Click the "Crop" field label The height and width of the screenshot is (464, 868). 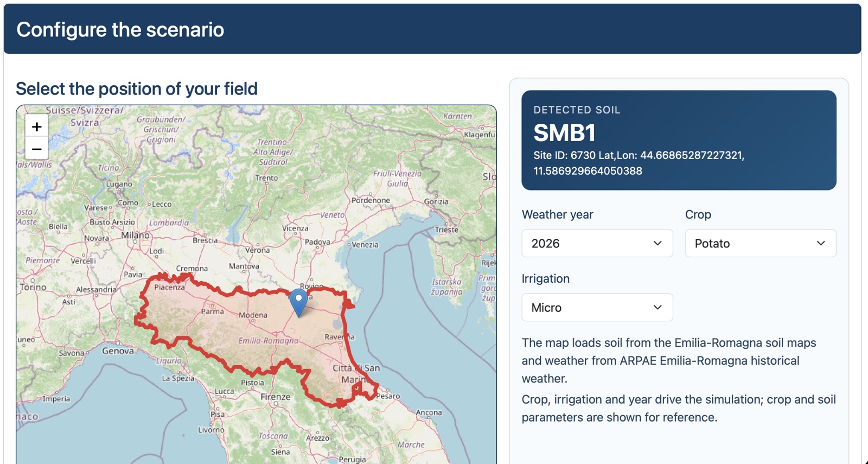698,214
